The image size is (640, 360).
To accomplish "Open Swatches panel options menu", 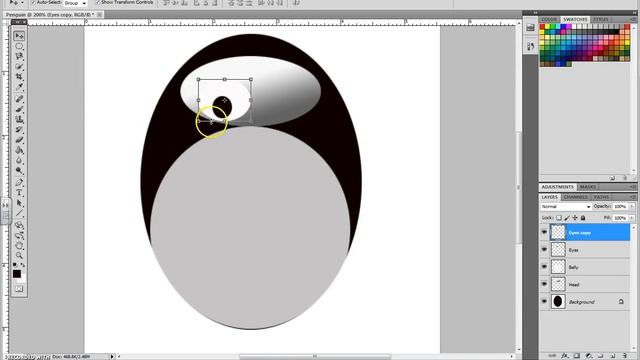I will (633, 19).
